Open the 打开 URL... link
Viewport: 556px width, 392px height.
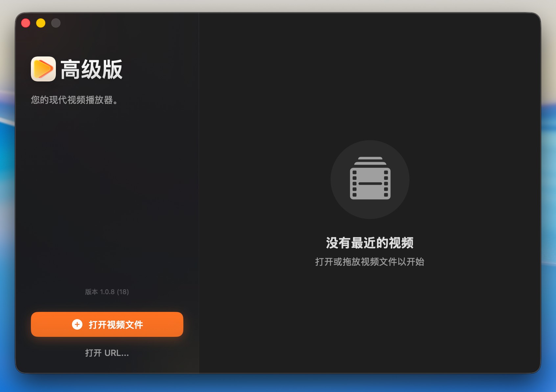tap(107, 353)
